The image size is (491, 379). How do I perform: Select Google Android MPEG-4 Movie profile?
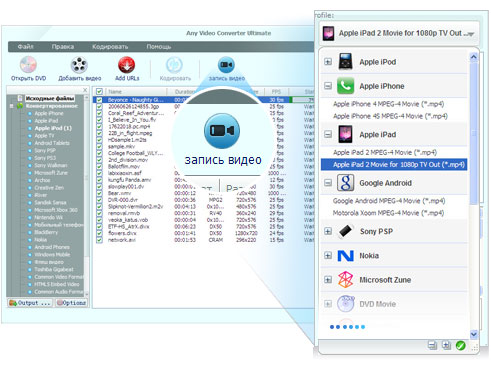pos(389,201)
